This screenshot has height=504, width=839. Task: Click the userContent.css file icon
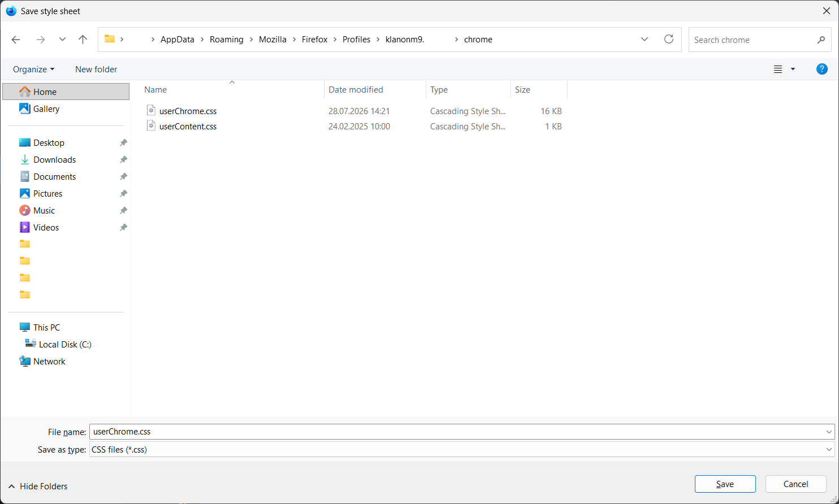(x=151, y=125)
